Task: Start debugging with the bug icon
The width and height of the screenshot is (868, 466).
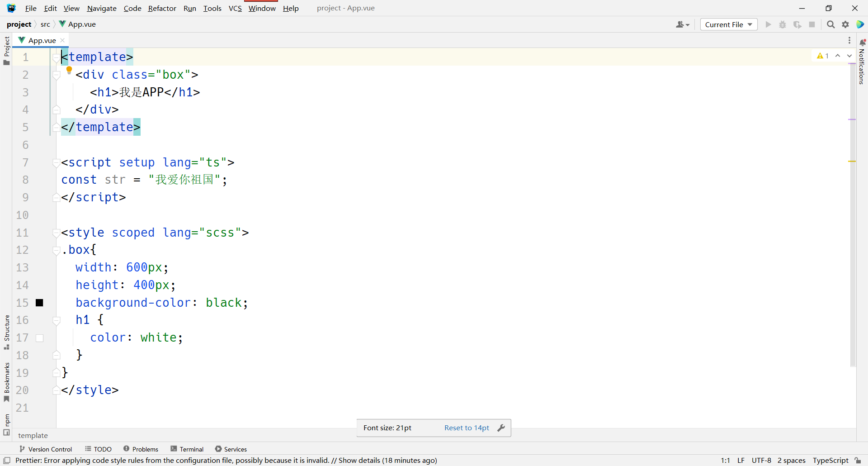Action: tap(783, 24)
